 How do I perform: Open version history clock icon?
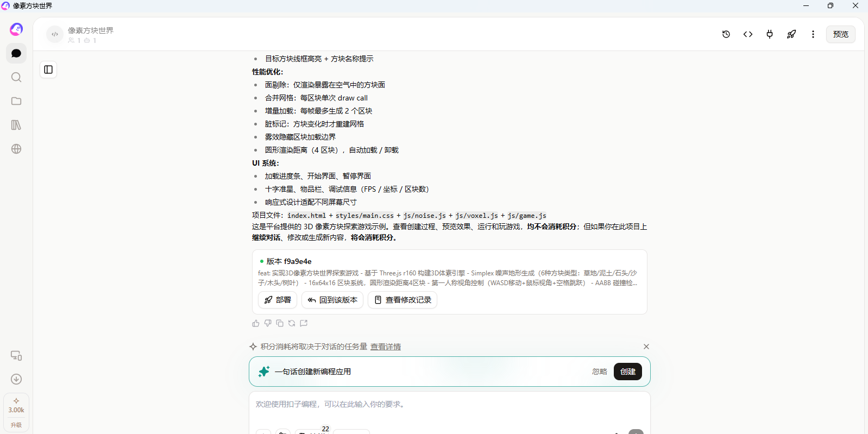(726, 34)
